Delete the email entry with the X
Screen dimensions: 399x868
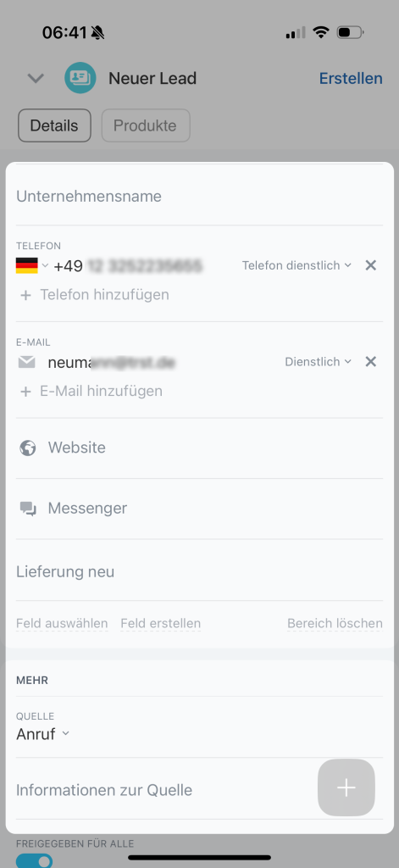(371, 362)
